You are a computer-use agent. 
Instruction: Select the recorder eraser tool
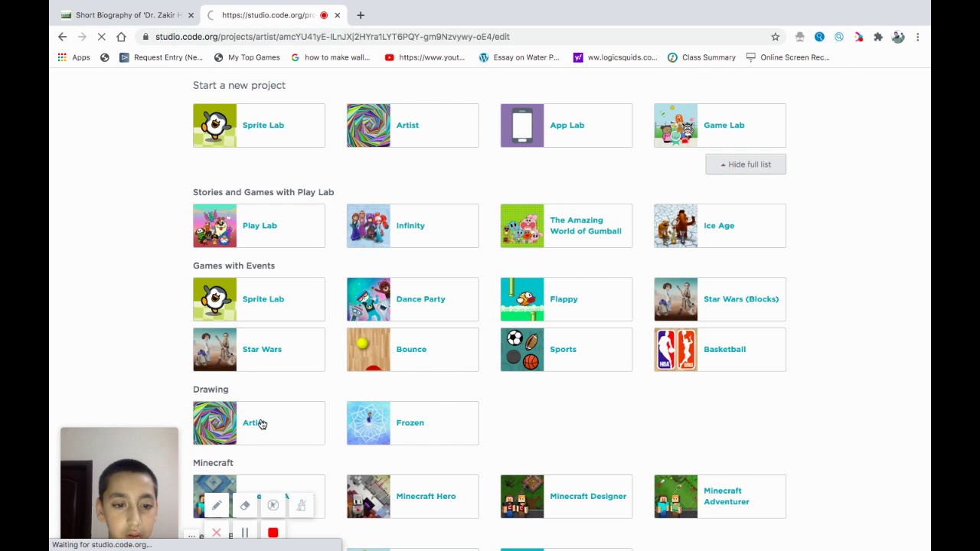point(245,505)
